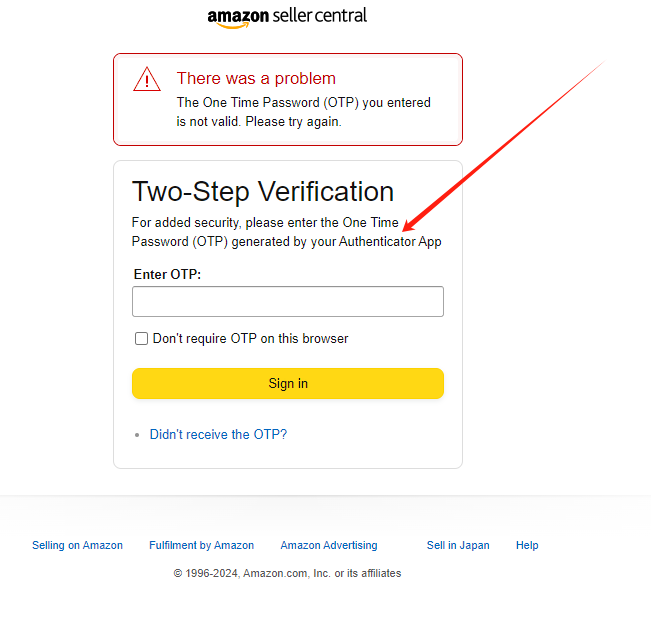This screenshot has width=651, height=631.
Task: Open the Help link in footer
Action: (x=527, y=545)
